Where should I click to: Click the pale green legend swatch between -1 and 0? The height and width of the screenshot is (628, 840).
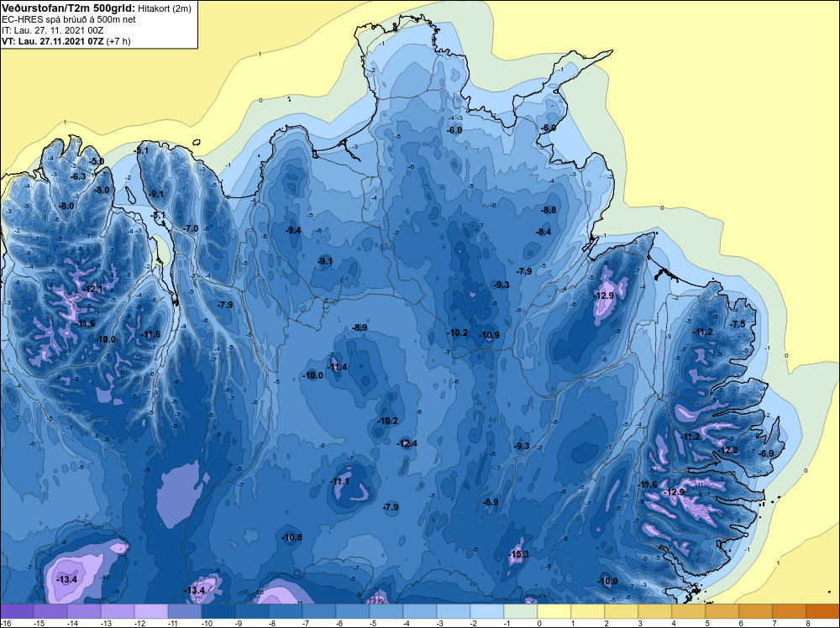coord(520,611)
